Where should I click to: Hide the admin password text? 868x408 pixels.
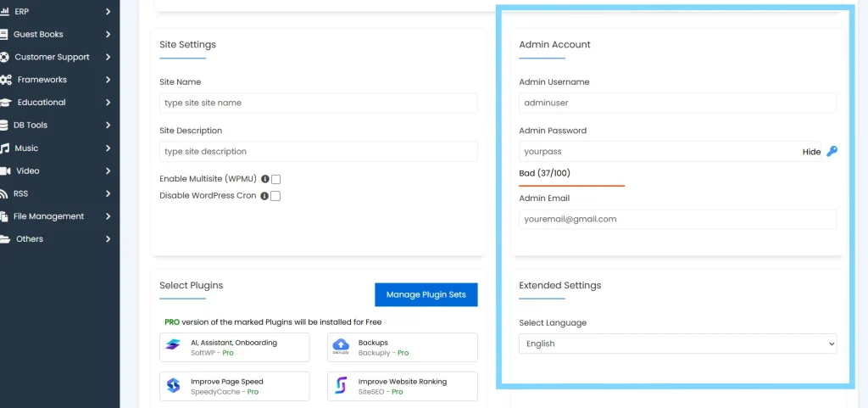(811, 152)
